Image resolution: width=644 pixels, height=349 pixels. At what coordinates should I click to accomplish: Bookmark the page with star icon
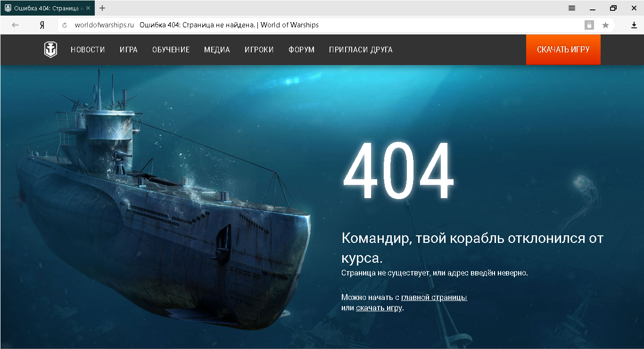pyautogui.click(x=605, y=25)
